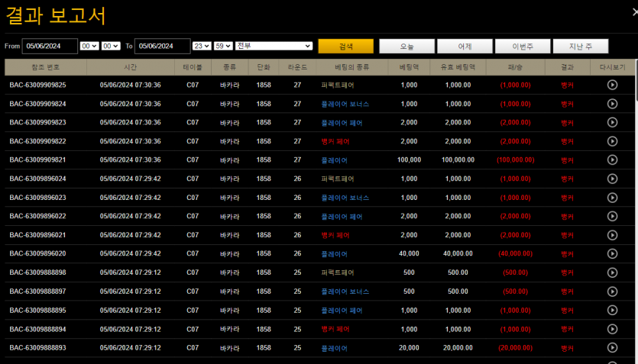Open the To hour dropdown showing 23
638x364 pixels.
(x=202, y=46)
